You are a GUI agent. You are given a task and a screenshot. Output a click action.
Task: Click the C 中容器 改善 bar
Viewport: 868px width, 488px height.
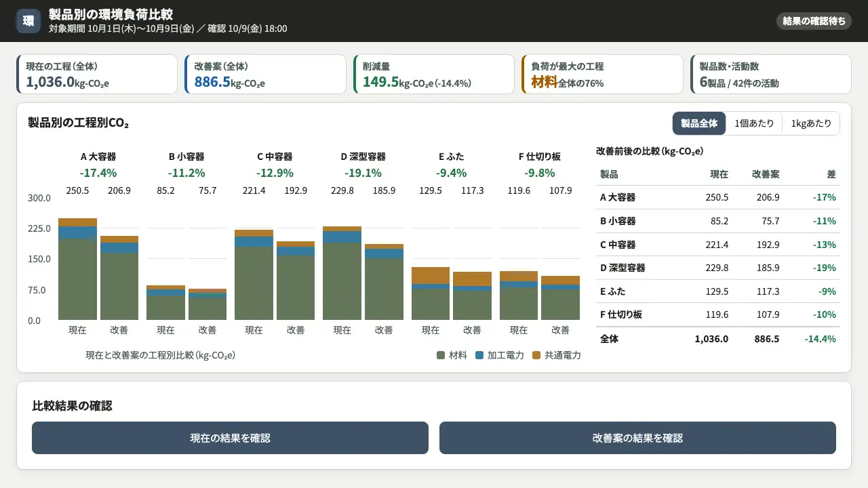point(296,281)
